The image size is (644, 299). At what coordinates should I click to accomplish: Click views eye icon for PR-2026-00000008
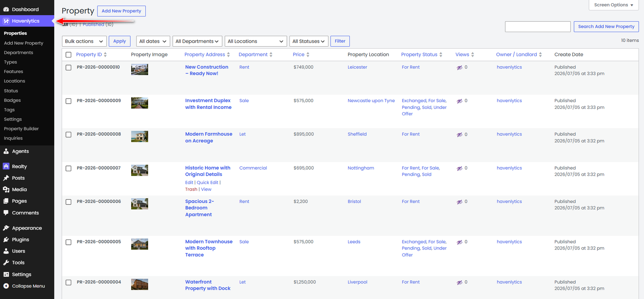(x=459, y=135)
